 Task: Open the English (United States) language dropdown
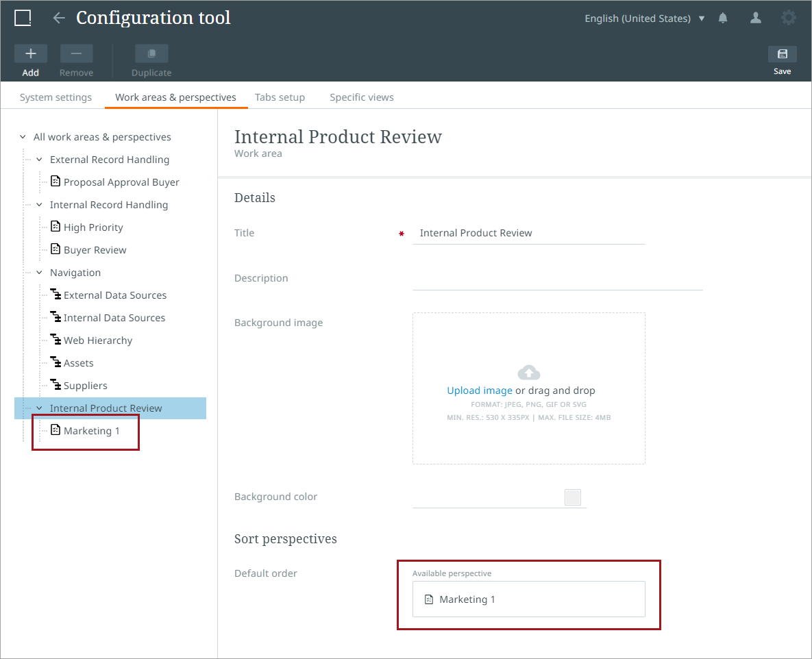[644, 18]
